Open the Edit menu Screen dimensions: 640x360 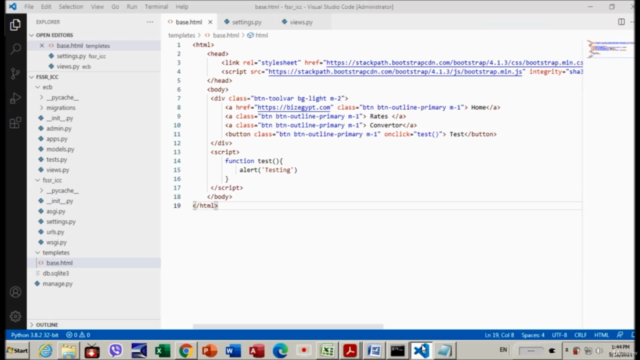[46, 7]
